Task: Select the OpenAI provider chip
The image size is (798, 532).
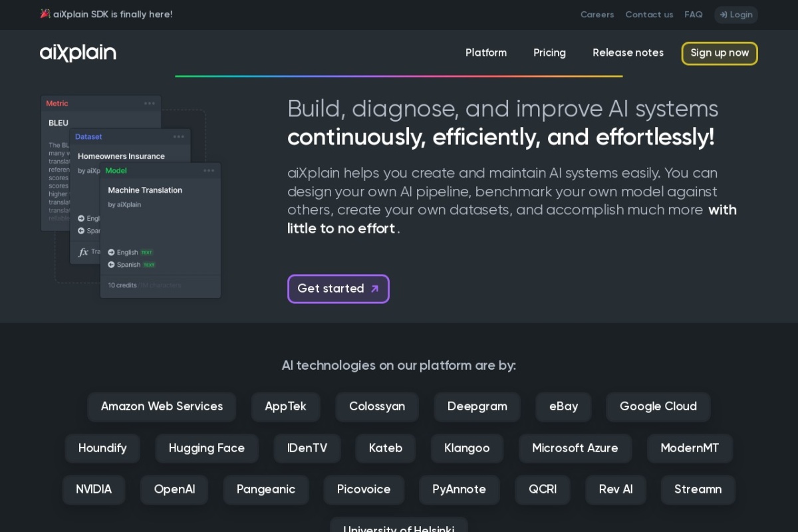Action: (x=174, y=489)
